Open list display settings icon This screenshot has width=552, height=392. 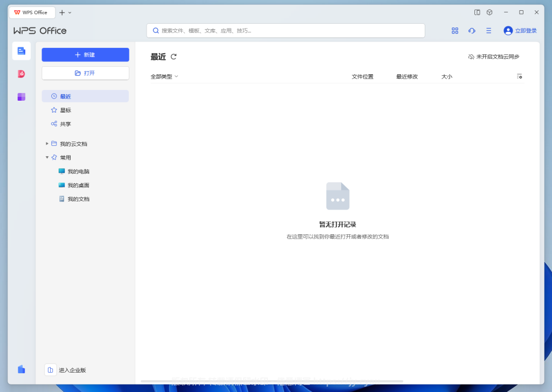tap(519, 76)
